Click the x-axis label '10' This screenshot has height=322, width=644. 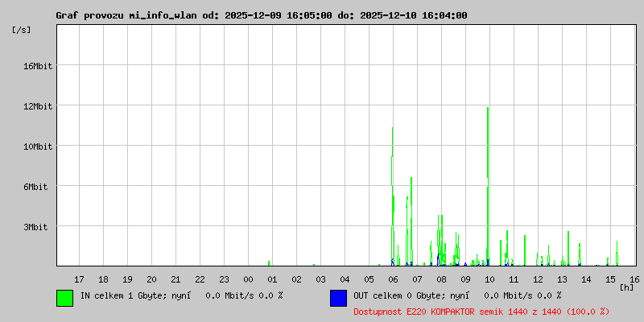[489, 279]
